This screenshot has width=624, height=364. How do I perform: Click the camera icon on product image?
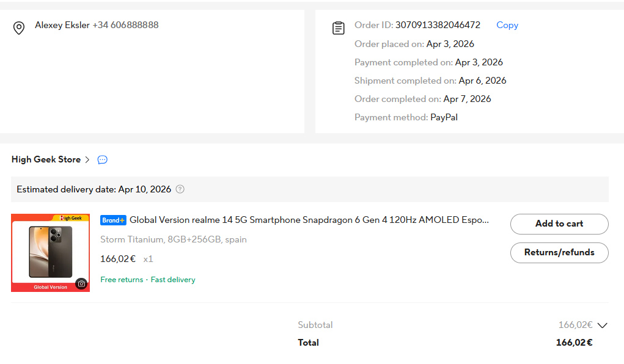pos(81,283)
